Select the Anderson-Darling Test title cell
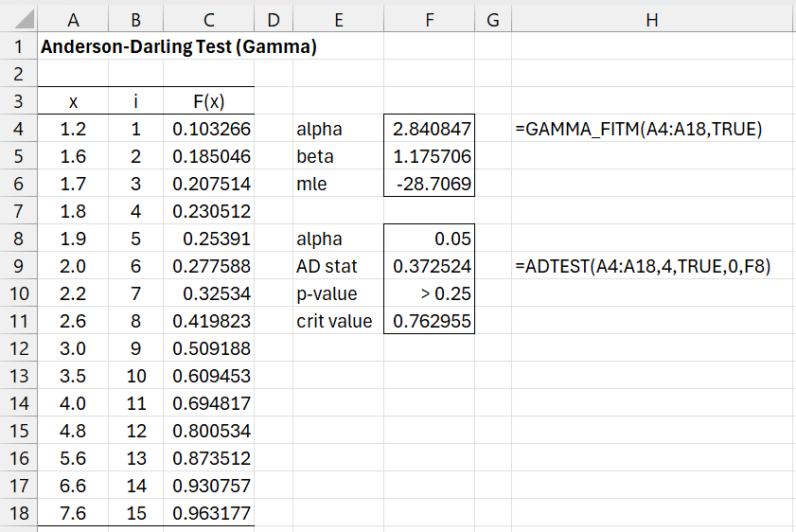 [x=177, y=46]
